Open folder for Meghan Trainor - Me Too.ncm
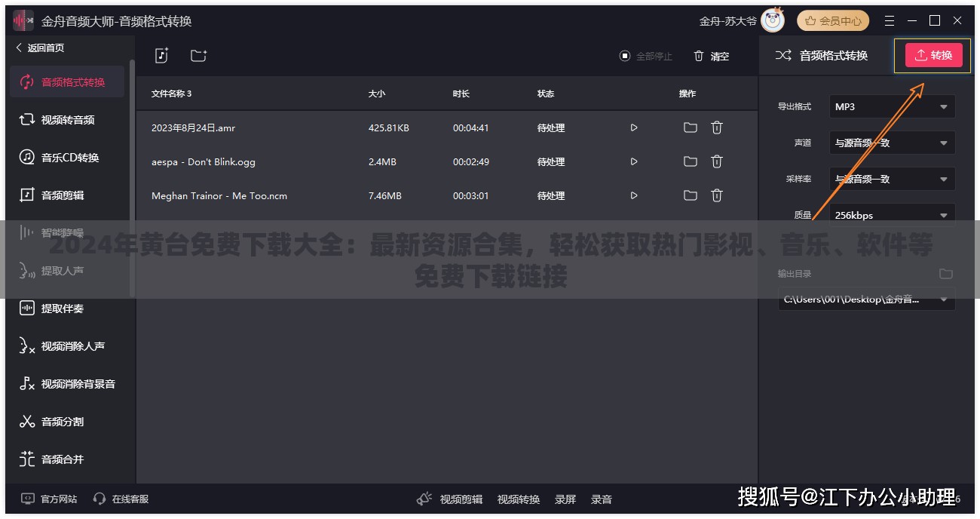This screenshot has height=519, width=980. (690, 195)
